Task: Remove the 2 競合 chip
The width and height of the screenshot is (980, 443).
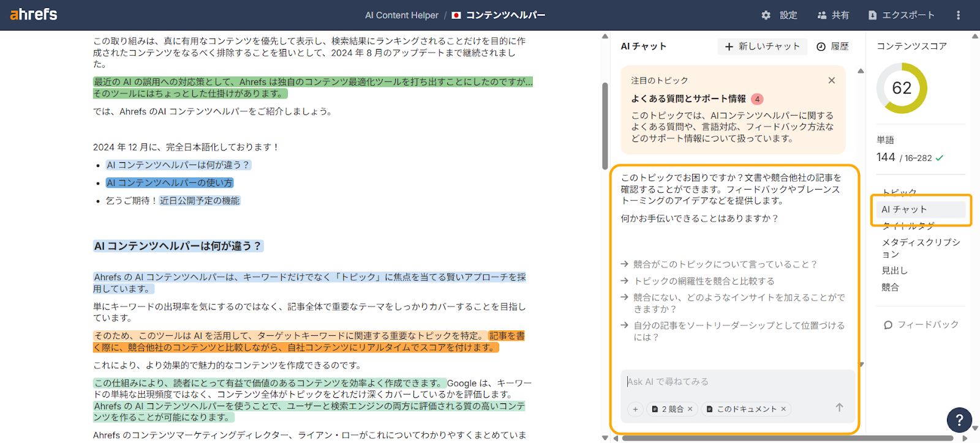Action: [x=690, y=409]
